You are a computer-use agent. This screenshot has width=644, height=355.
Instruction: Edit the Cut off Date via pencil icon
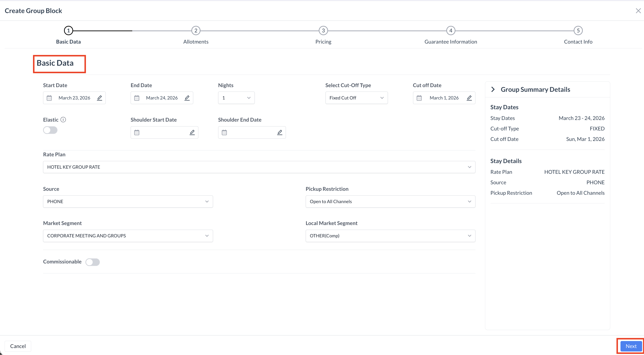tap(469, 98)
